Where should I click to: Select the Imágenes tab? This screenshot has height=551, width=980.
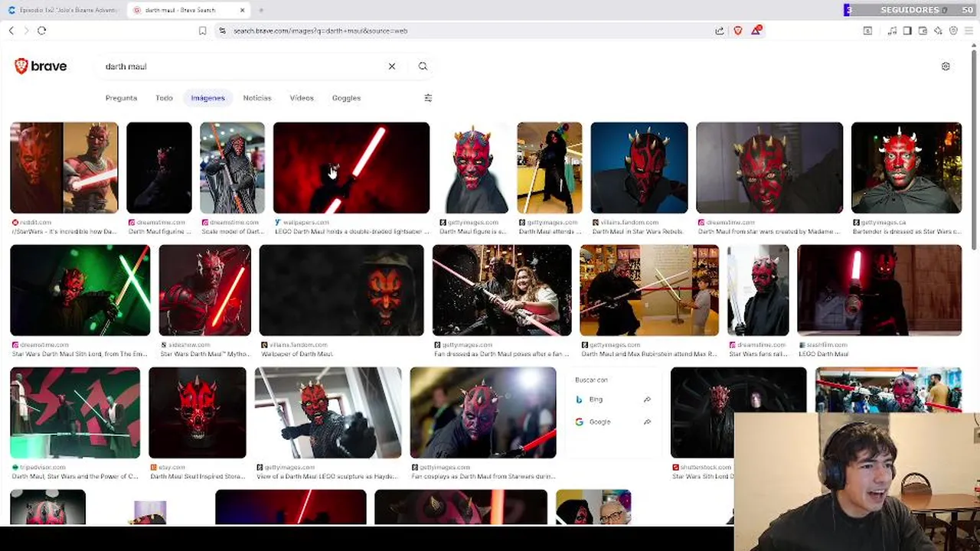207,98
